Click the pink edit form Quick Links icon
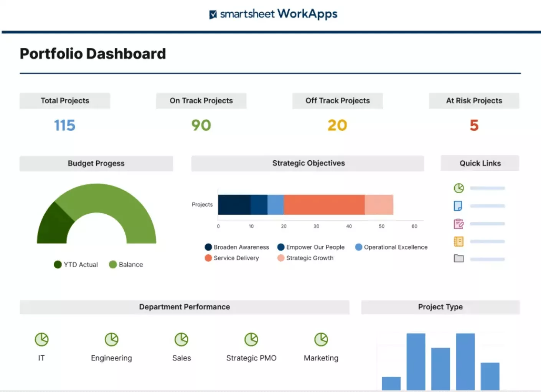The image size is (541, 392). [x=459, y=224]
